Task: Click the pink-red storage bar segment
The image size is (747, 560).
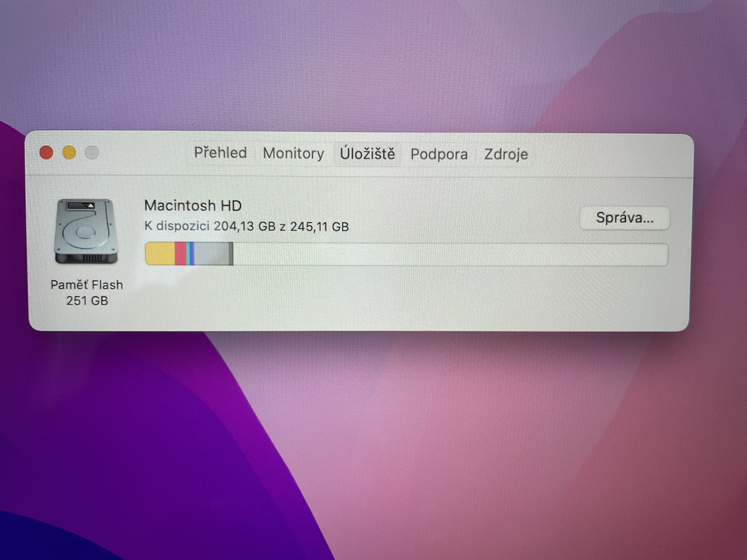Action: coord(180,254)
